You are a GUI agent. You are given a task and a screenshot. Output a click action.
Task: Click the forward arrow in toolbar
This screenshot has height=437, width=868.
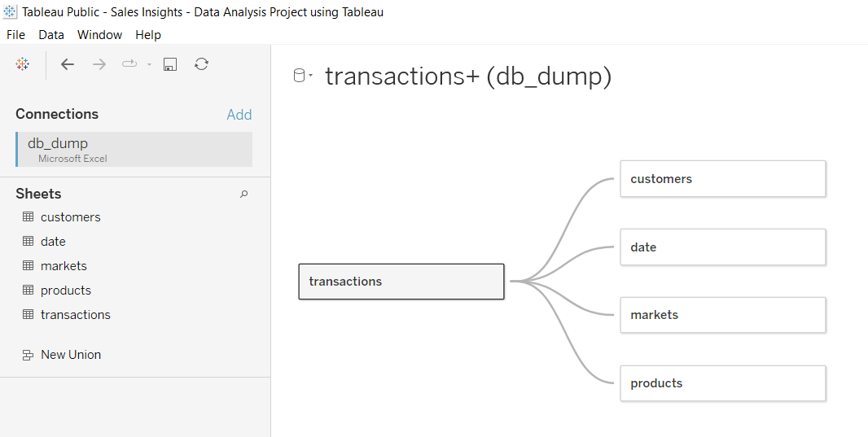[99, 64]
